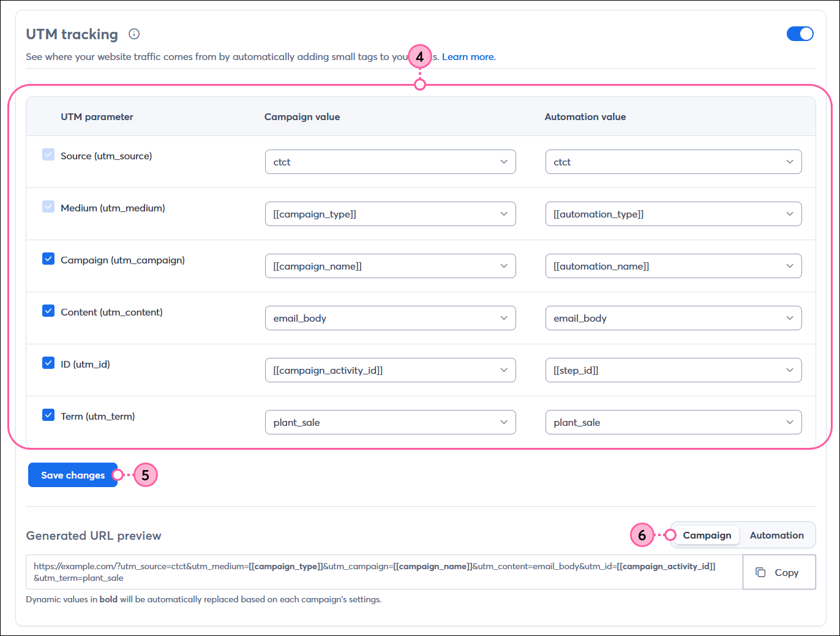This screenshot has width=840, height=636.
Task: Expand the [[campaign_activity_id]] dropdown
Action: [x=390, y=370]
